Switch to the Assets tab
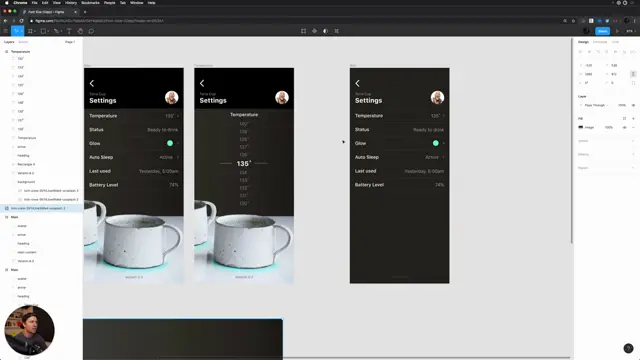 coord(23,42)
